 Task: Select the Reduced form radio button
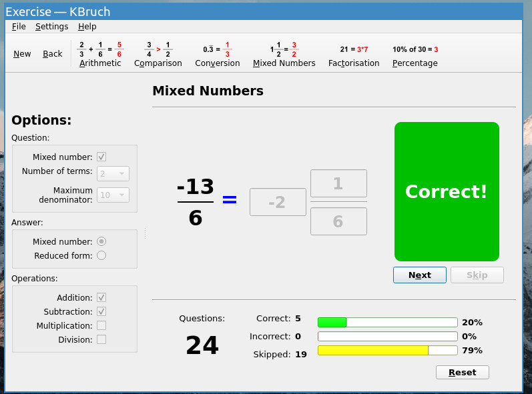101,255
